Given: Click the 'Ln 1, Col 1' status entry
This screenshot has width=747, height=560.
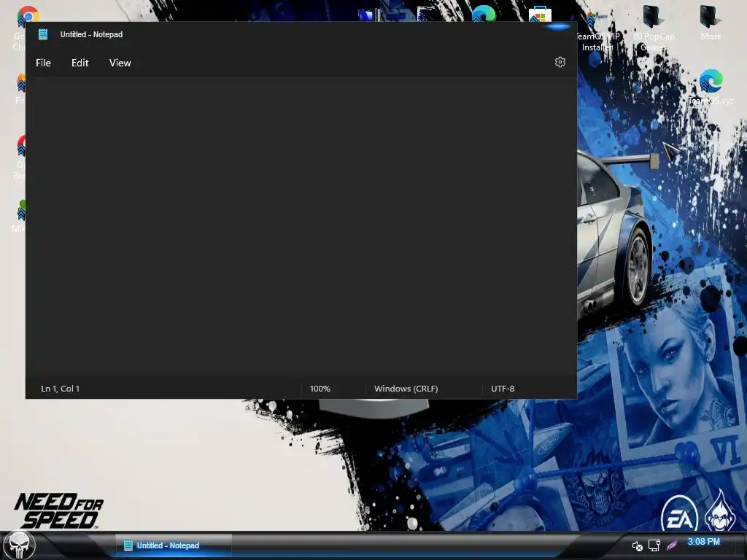Looking at the screenshot, I should pyautogui.click(x=61, y=389).
